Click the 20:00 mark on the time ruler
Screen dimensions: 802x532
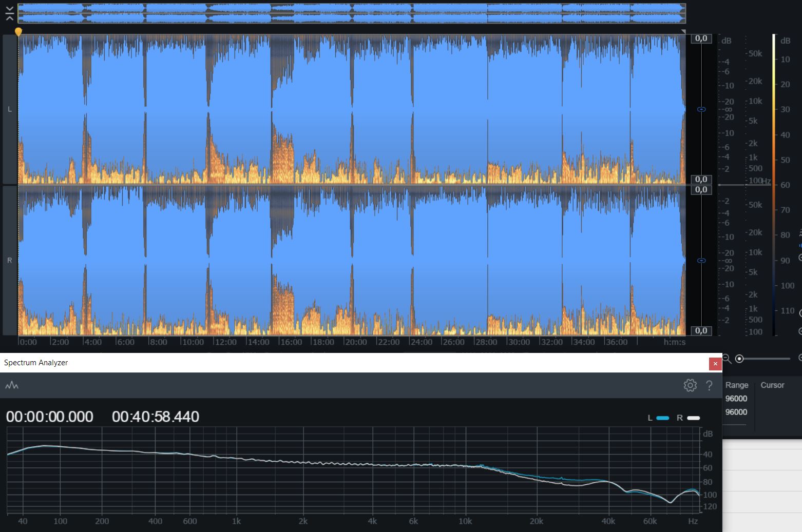[x=356, y=342]
